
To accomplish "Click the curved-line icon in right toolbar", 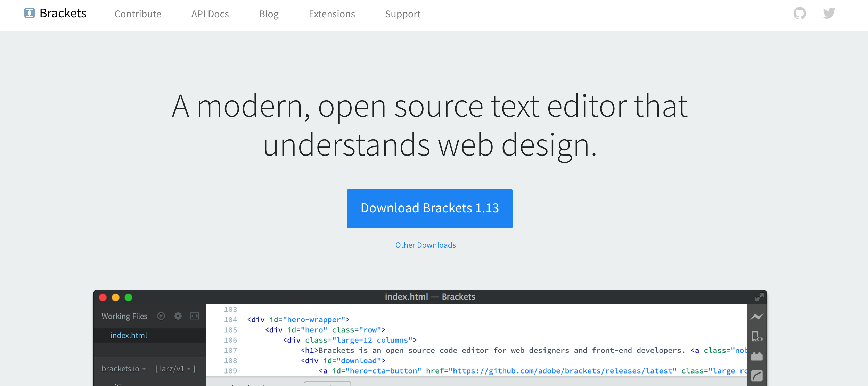I will pos(756,376).
